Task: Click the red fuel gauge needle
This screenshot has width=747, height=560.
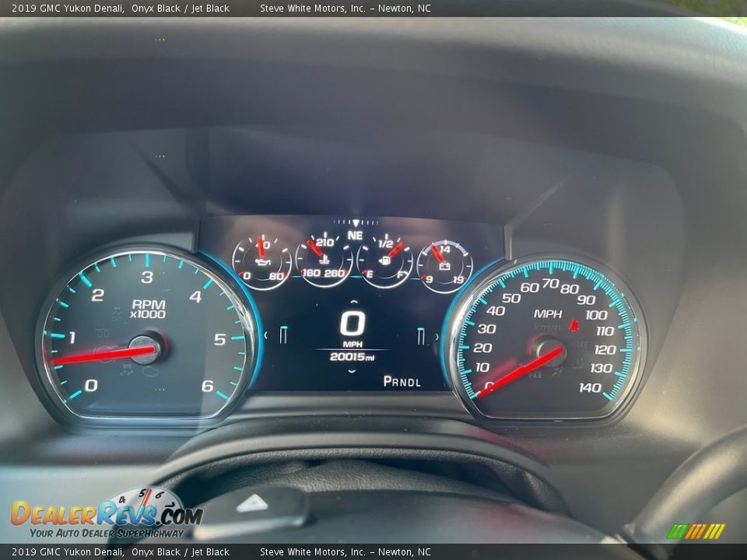Action: tap(395, 250)
